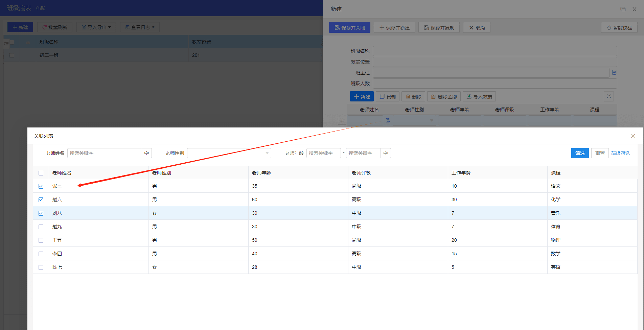Click 批量刷新 in the 班级底表 toolbar
Image resolution: width=644 pixels, height=330 pixels.
55,27
